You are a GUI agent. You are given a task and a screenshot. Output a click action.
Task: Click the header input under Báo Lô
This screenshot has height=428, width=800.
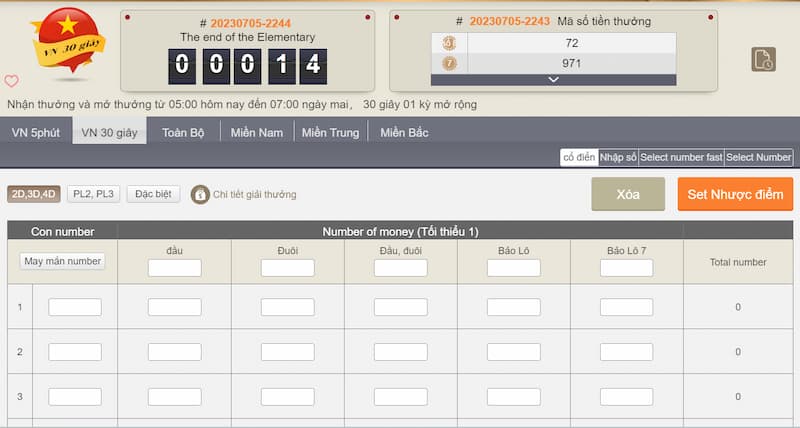[514, 268]
